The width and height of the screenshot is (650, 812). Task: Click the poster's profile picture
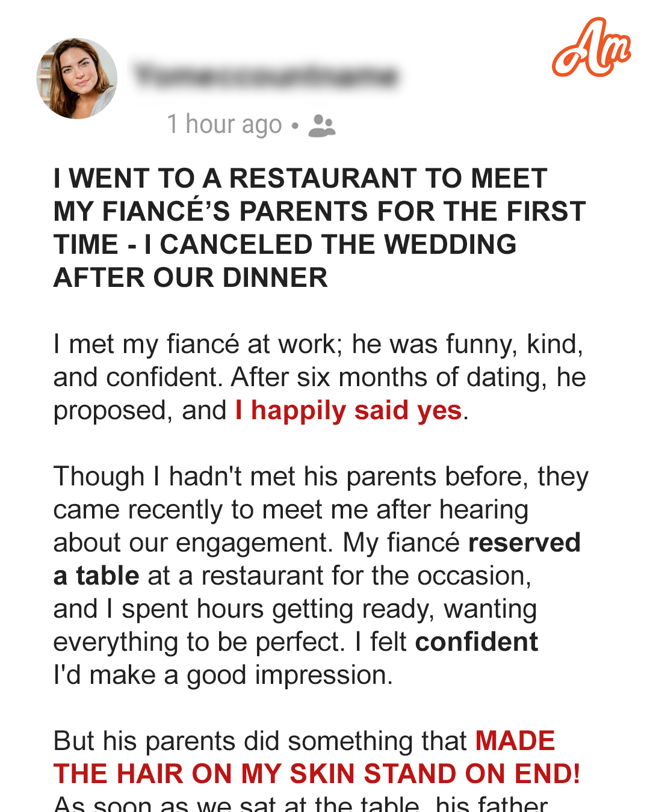point(77,78)
